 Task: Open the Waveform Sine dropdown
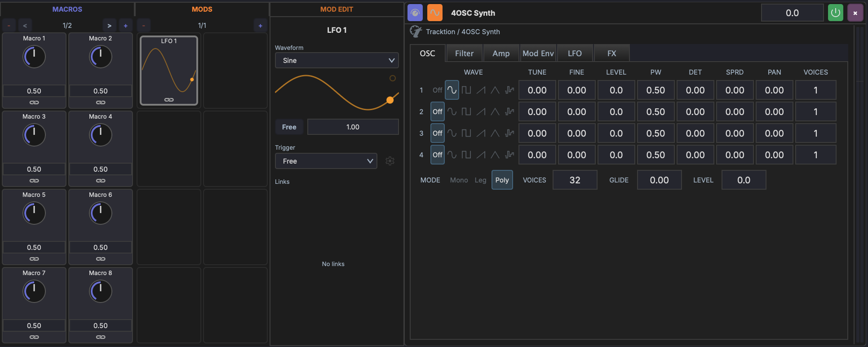(x=337, y=61)
